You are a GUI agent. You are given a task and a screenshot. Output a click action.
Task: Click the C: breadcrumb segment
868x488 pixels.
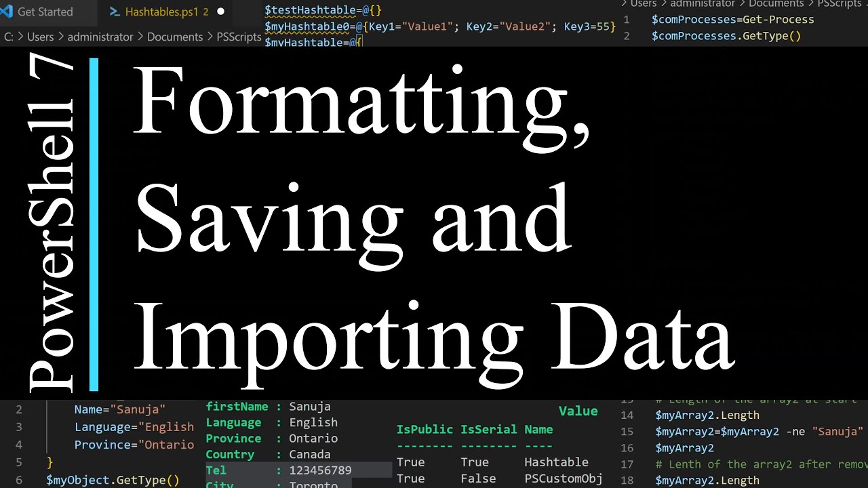[9, 37]
